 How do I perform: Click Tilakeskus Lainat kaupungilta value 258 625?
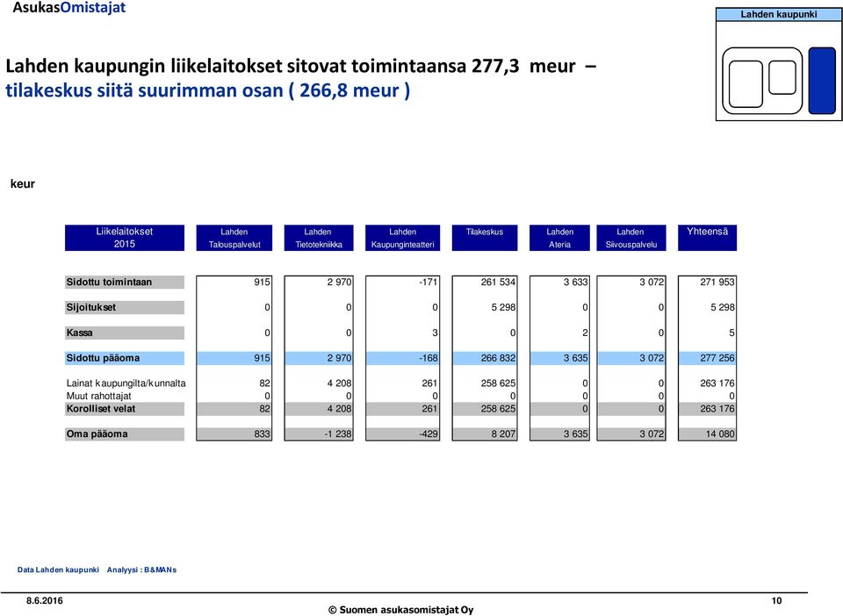point(498,383)
